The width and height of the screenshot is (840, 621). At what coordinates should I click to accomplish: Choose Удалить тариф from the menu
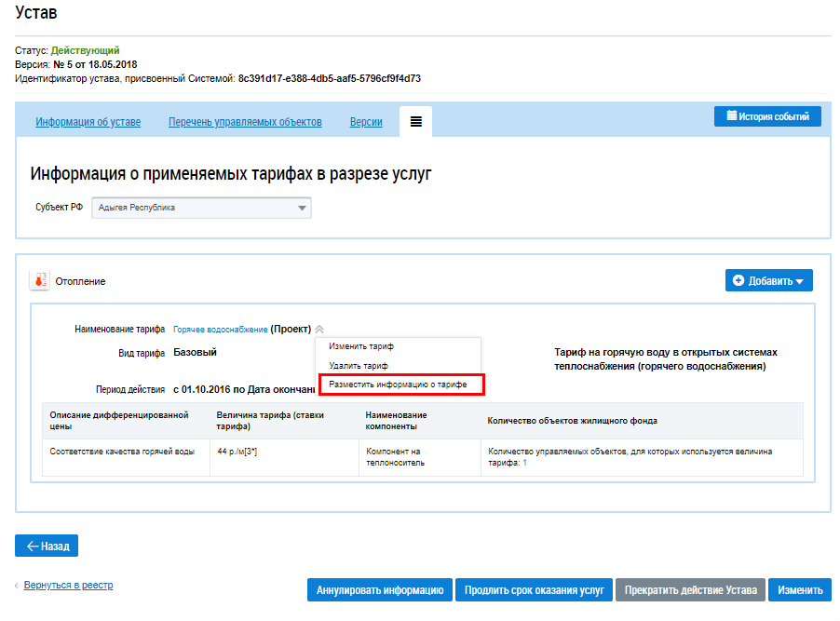pos(359,365)
